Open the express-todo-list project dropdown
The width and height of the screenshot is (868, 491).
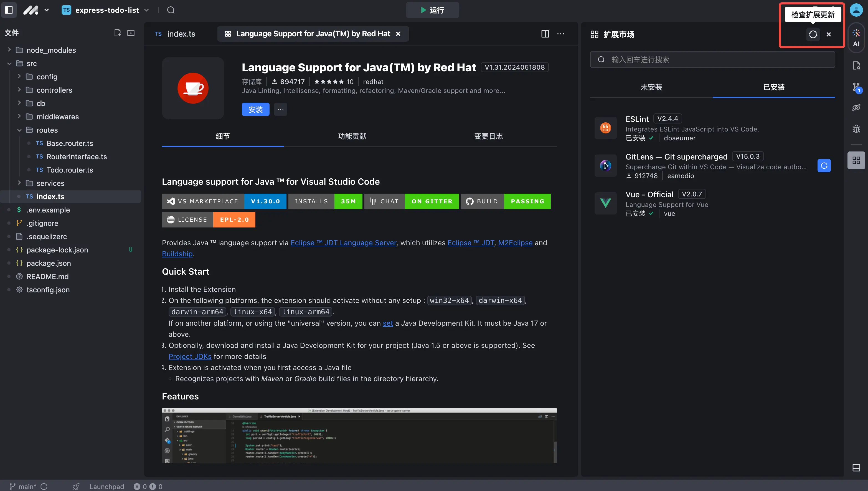(105, 10)
